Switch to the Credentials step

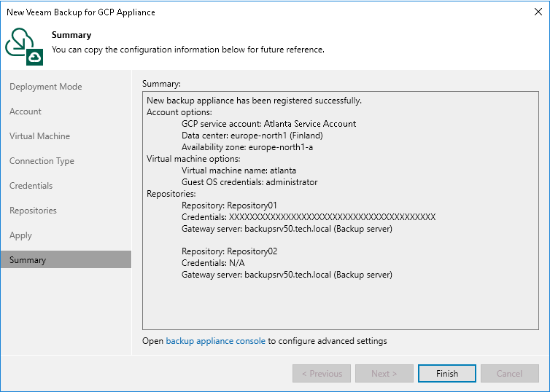[x=31, y=186]
